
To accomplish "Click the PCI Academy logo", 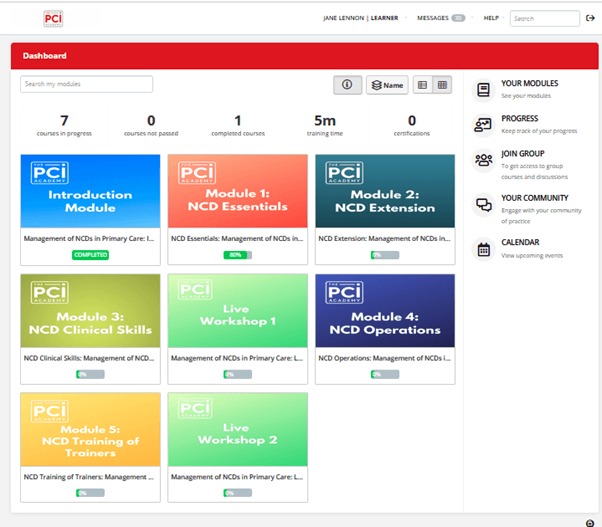I will click(x=53, y=18).
